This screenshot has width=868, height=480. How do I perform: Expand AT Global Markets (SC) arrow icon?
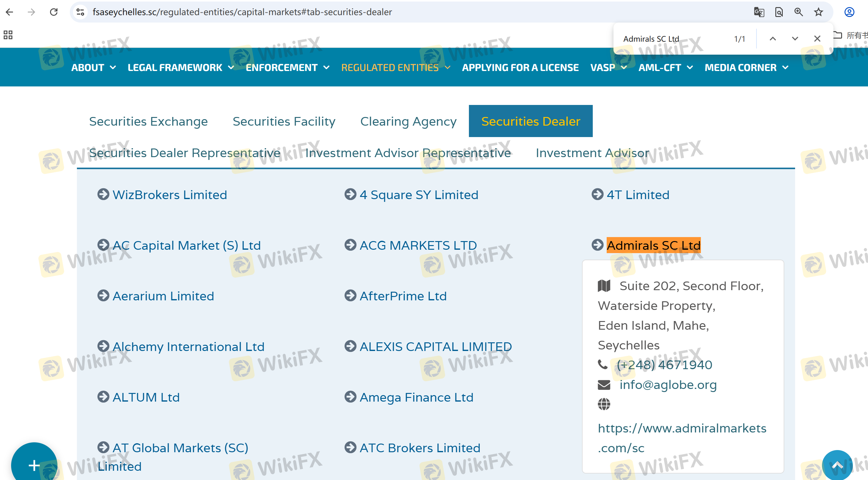(x=103, y=447)
